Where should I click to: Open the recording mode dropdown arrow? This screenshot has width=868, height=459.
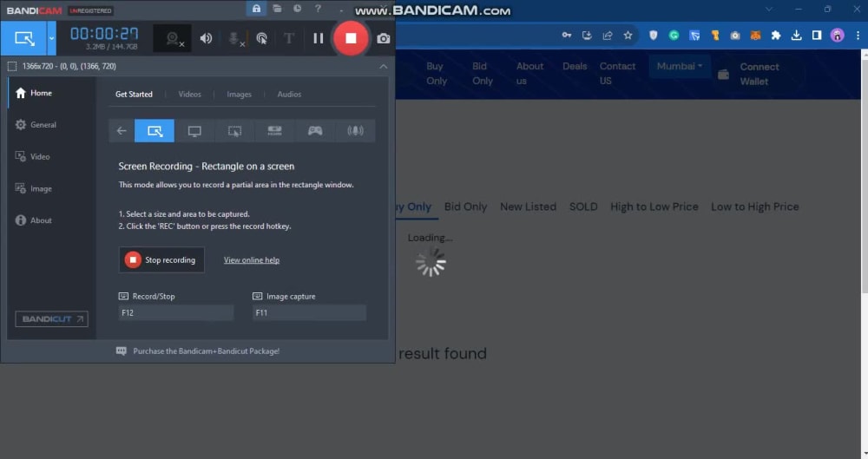[x=51, y=38]
